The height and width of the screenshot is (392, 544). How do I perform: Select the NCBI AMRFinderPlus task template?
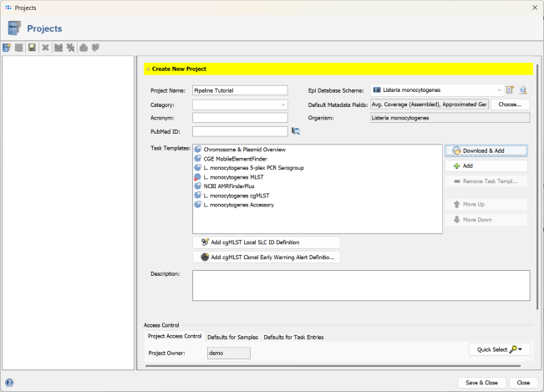pos(228,186)
